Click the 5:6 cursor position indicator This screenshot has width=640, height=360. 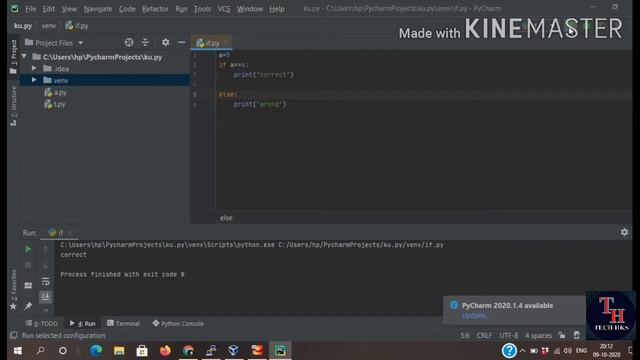(x=465, y=336)
